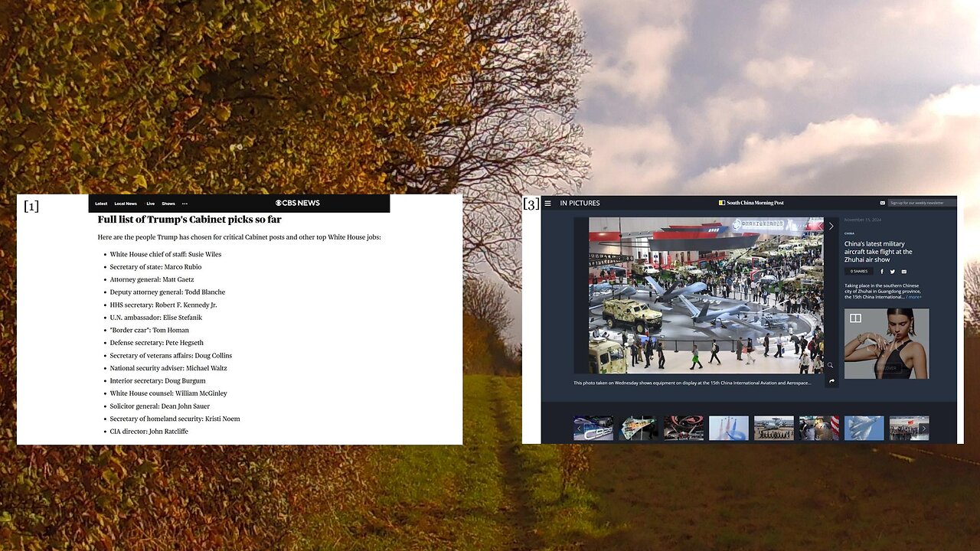This screenshot has height=551, width=980.
Task: Click the CHINA category tag
Action: pos(849,233)
